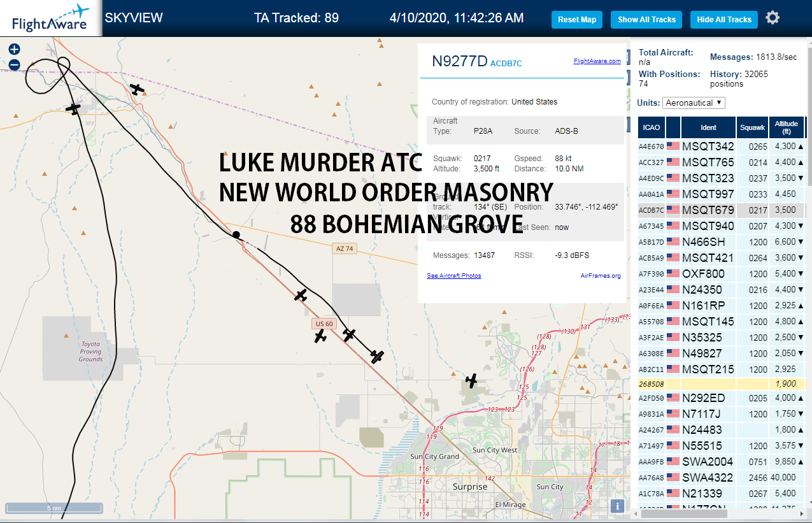Image resolution: width=812 pixels, height=523 pixels.
Task: Open the FlightAware.com link in the popup
Action: [597, 61]
